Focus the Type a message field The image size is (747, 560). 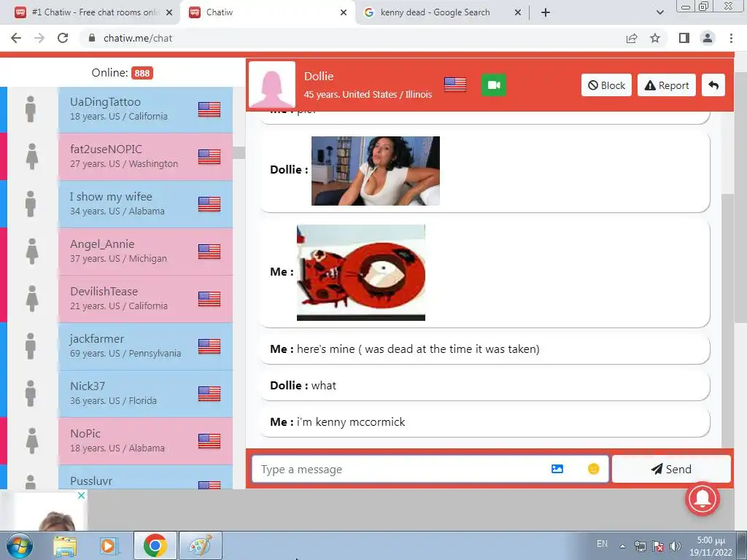(400, 469)
